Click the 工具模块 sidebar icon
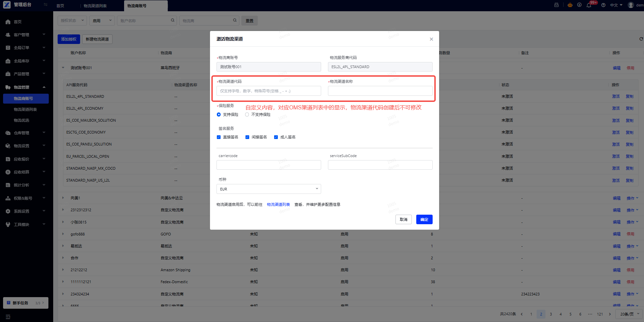 pos(8,225)
